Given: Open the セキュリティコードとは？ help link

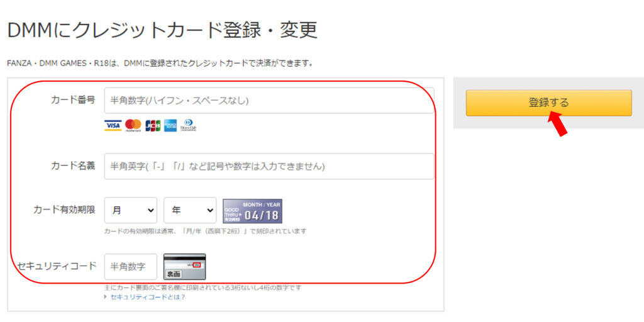Looking at the screenshot, I should 148,297.
